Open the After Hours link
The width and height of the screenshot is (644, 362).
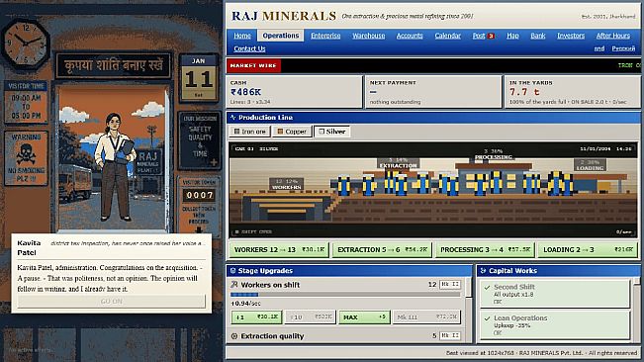tap(613, 36)
